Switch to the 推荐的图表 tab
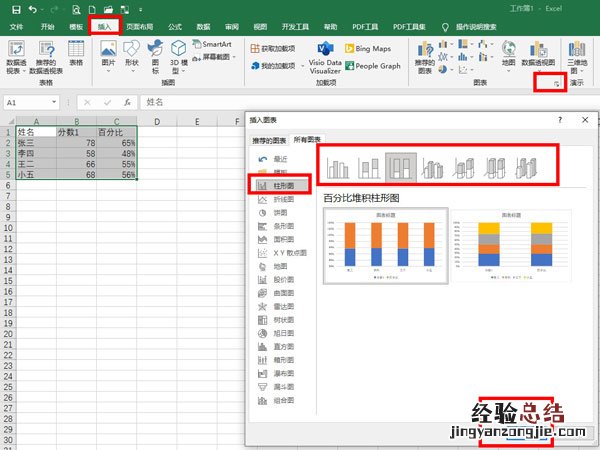 tap(267, 140)
